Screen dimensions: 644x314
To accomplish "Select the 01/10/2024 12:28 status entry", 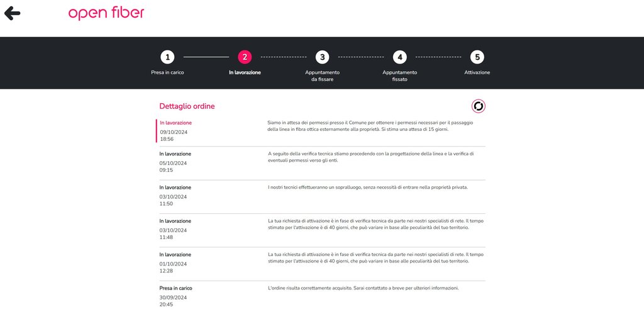I will 323,263.
